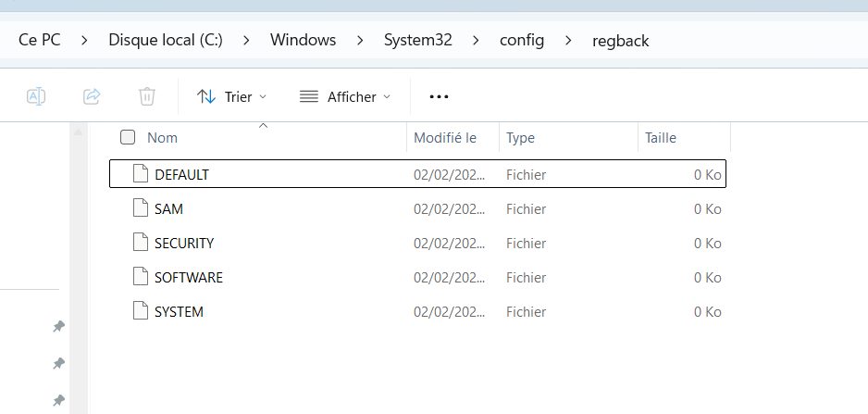The height and width of the screenshot is (414, 868).
Task: Click the SECURITY file icon
Action: point(140,243)
